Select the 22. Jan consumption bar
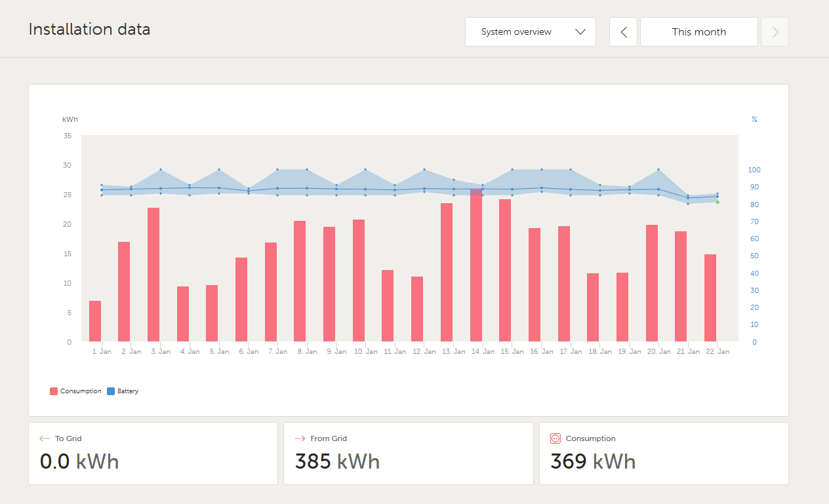 pos(710,298)
